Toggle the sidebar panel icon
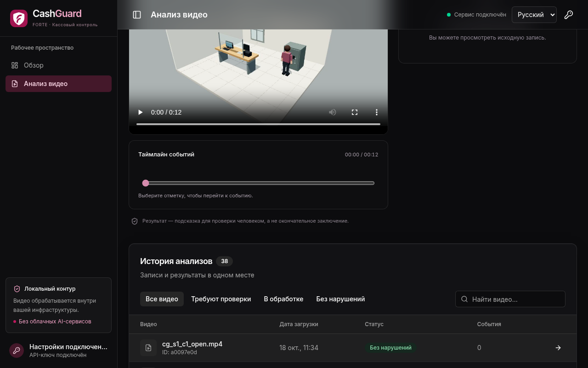588x368 pixels. (137, 15)
